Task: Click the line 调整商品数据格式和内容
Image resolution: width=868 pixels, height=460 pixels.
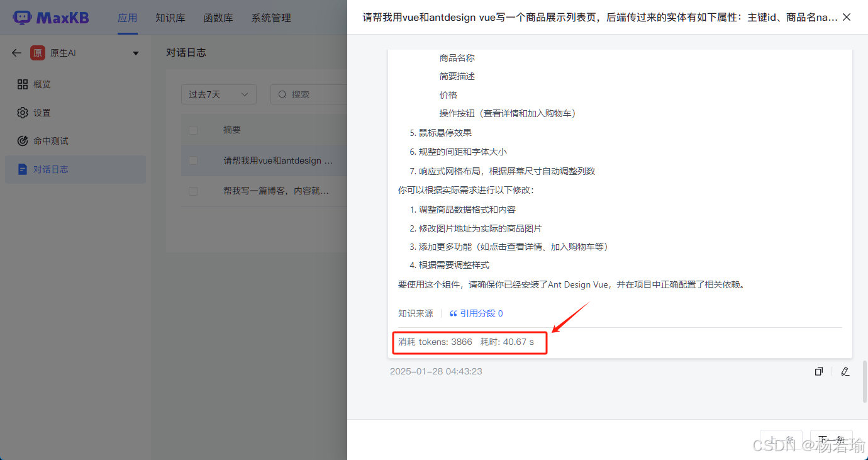Action: pos(467,210)
